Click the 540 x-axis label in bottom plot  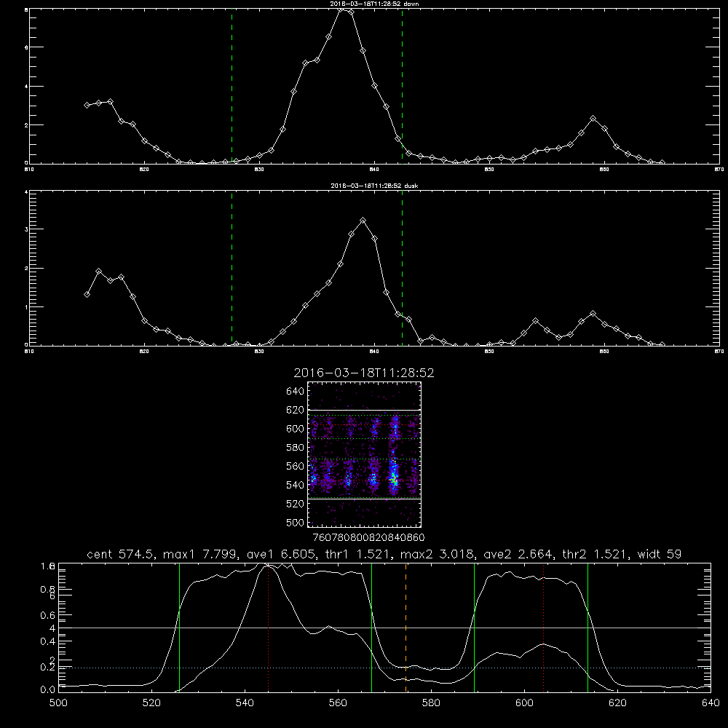[245, 703]
